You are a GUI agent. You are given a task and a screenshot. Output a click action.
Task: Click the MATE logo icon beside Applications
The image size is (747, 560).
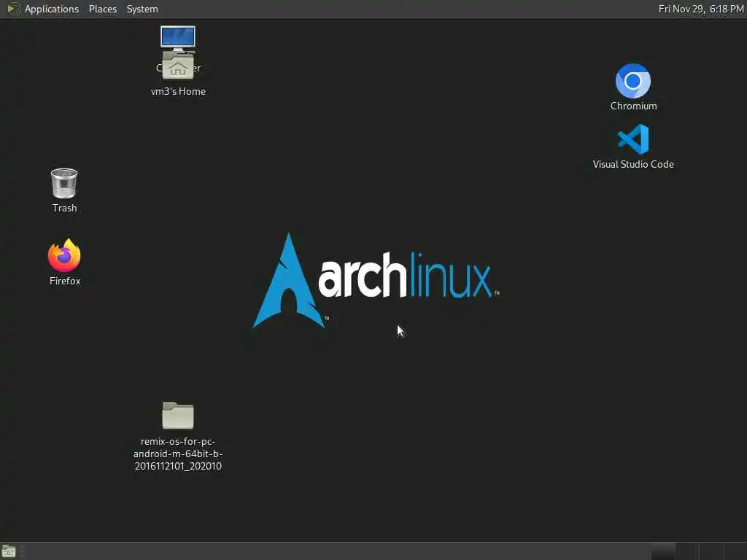(x=13, y=9)
